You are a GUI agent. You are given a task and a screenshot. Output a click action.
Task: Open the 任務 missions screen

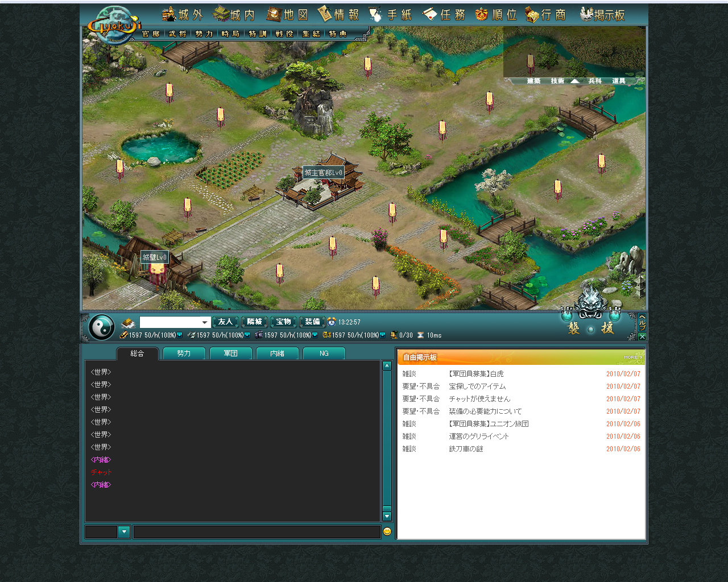coord(444,14)
